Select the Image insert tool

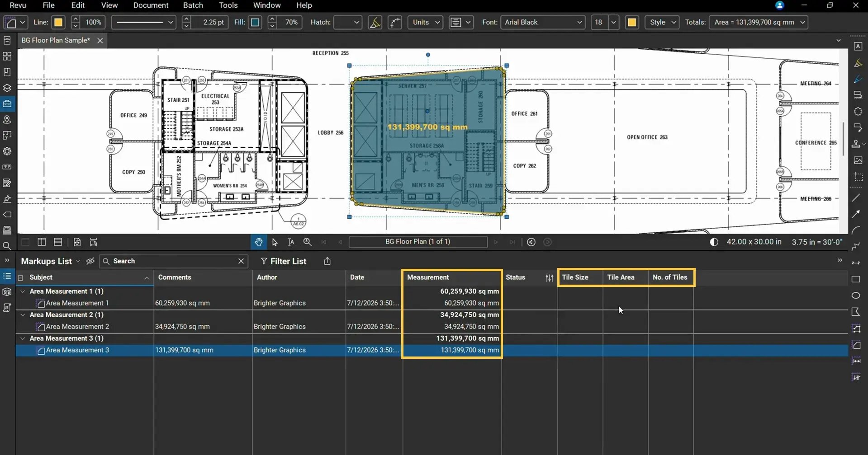click(x=858, y=160)
